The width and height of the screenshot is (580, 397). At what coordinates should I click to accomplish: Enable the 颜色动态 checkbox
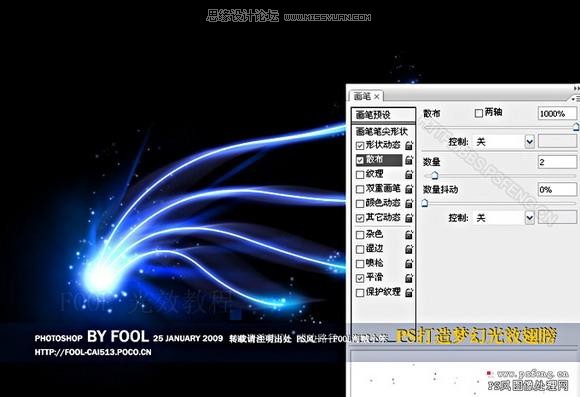[x=360, y=204]
